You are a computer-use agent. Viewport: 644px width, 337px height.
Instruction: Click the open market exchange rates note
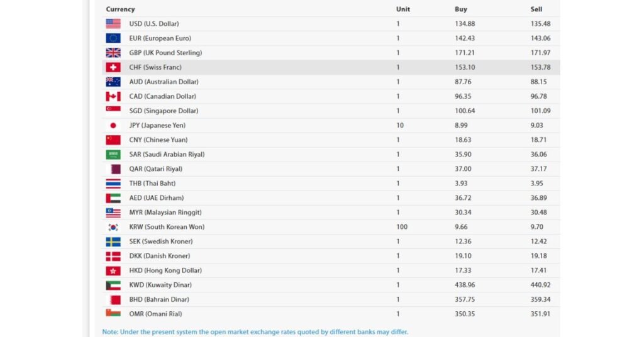(x=255, y=332)
